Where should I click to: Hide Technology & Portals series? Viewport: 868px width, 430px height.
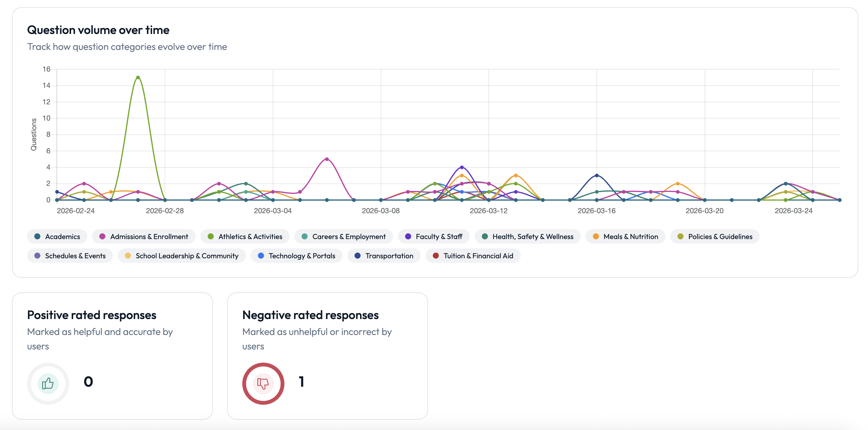point(296,256)
